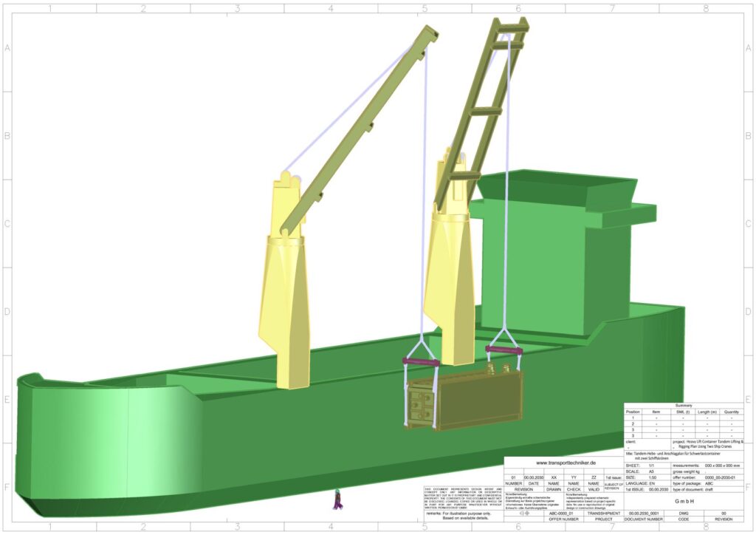
Task: Click the 'CHECK' label
Action: point(574,489)
